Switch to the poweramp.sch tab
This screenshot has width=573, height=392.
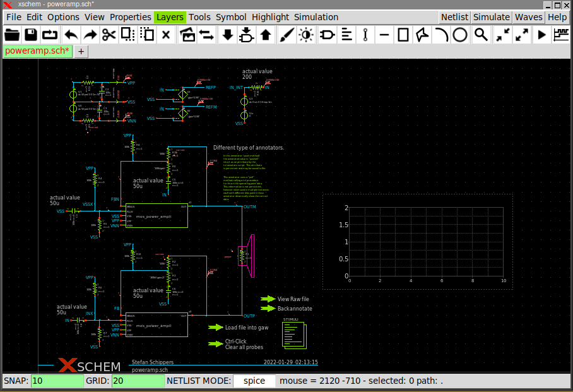tap(37, 51)
